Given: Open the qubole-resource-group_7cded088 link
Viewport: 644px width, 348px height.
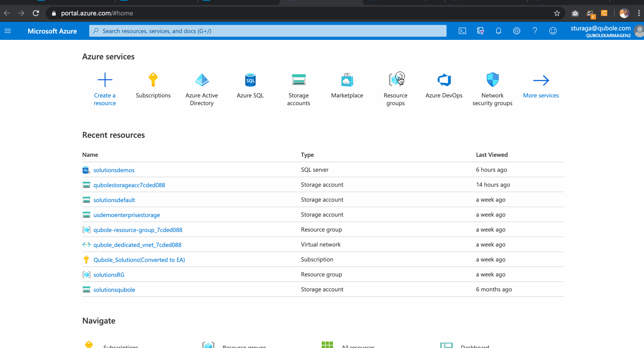Looking at the screenshot, I should point(138,230).
